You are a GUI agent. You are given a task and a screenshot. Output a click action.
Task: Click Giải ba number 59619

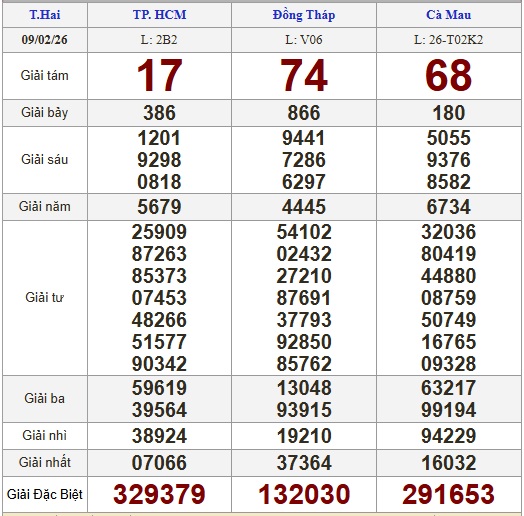[159, 388]
